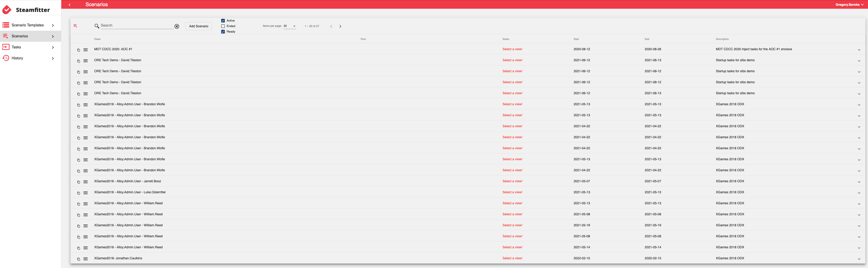Copy the XGames2018- Jonathan.Caulkins scenario
Viewport: 868px width, 268px height.
pos(78,259)
